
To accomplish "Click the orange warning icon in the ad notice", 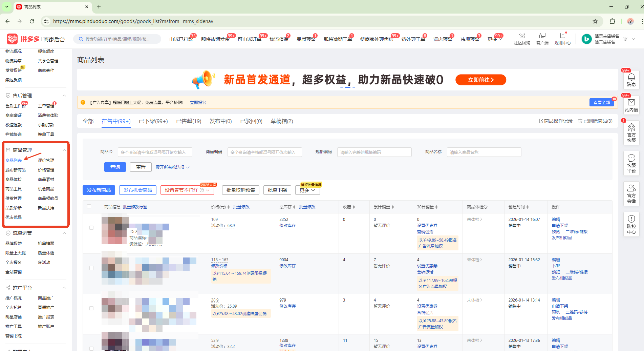I will (83, 102).
